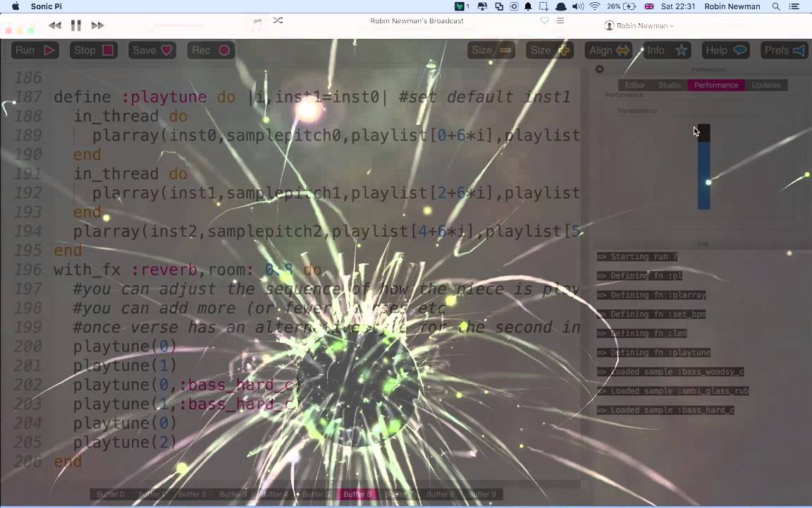The width and height of the screenshot is (812, 508).
Task: Open Robin Newman account dropdown in iTunes
Action: click(x=639, y=25)
